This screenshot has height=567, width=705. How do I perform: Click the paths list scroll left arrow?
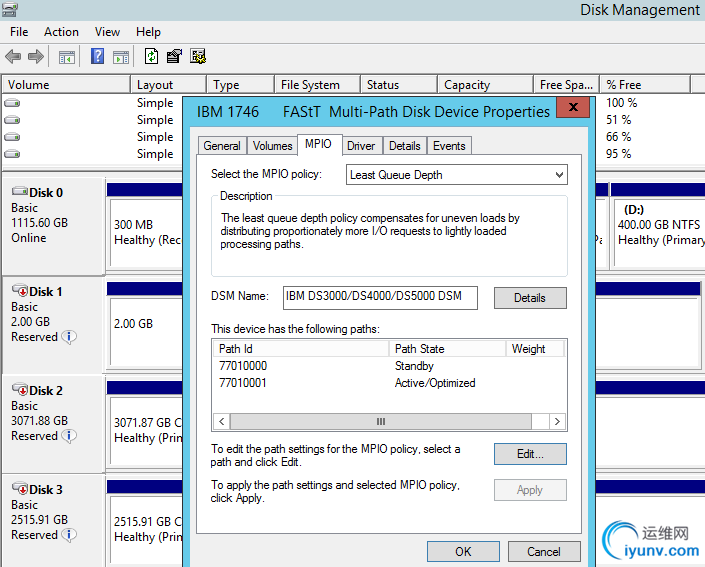[x=221, y=422]
